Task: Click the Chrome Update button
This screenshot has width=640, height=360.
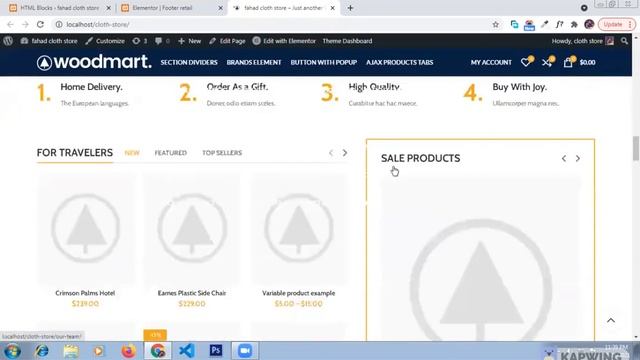Action: [616, 24]
